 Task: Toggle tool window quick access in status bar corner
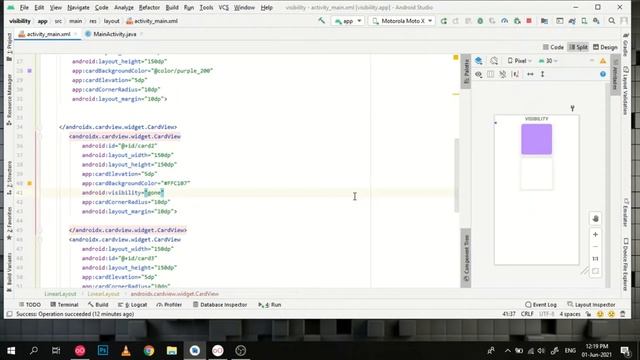(x=9, y=314)
